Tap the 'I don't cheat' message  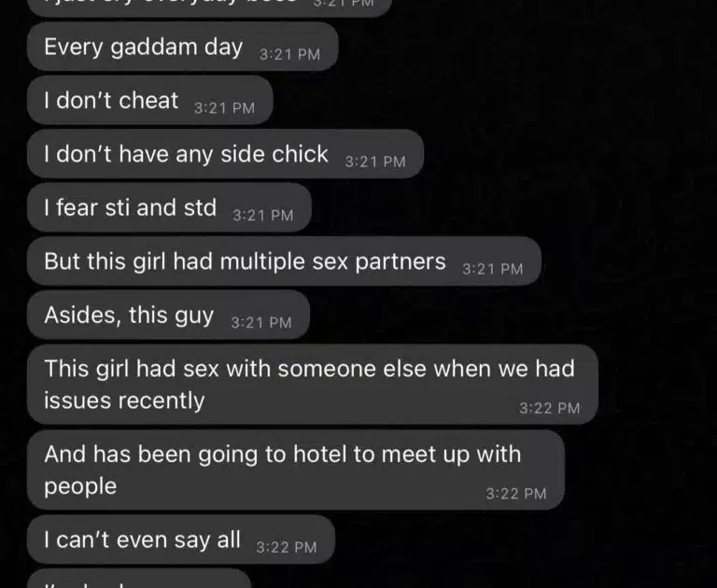(x=150, y=100)
